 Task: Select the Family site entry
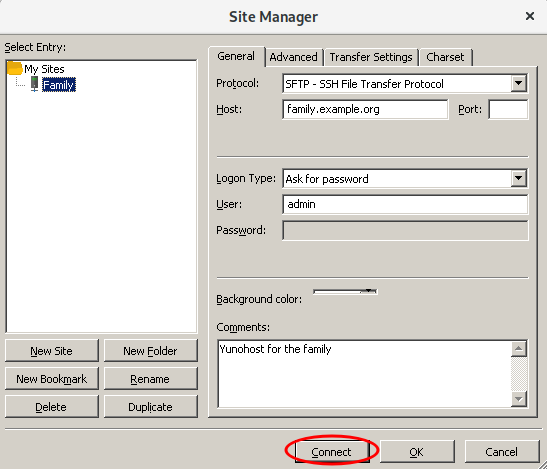tap(59, 85)
